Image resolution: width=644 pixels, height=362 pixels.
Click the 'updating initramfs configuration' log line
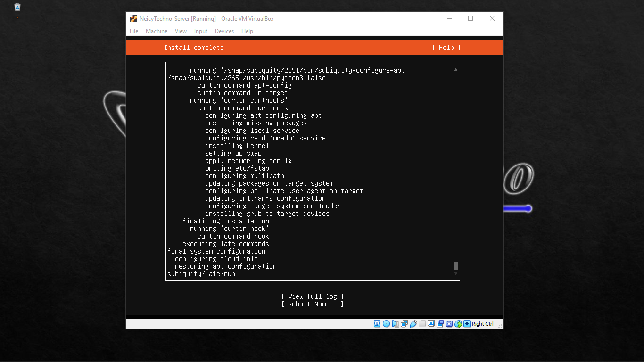265,198
